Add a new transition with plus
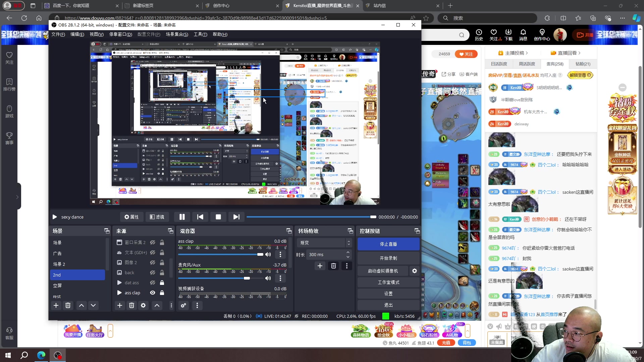Screen dimensions: 644x362 320,266
